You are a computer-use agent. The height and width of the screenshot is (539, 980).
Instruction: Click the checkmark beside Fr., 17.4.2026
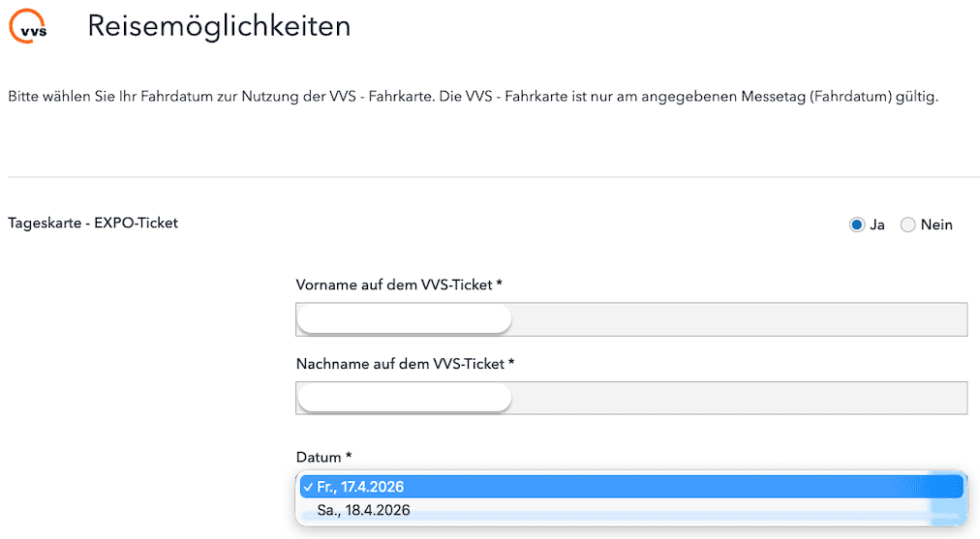click(307, 486)
